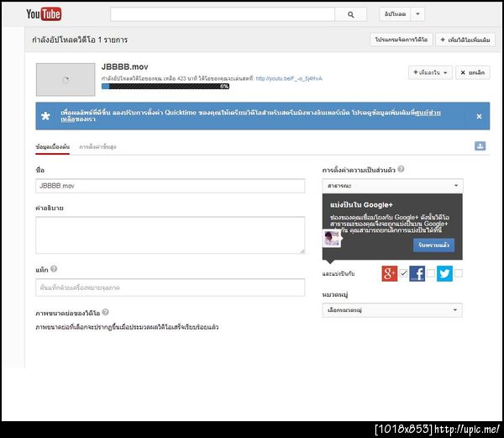Expand the เพิ่มลงใน add-to dropdown
This screenshot has height=438, width=504.
point(430,72)
